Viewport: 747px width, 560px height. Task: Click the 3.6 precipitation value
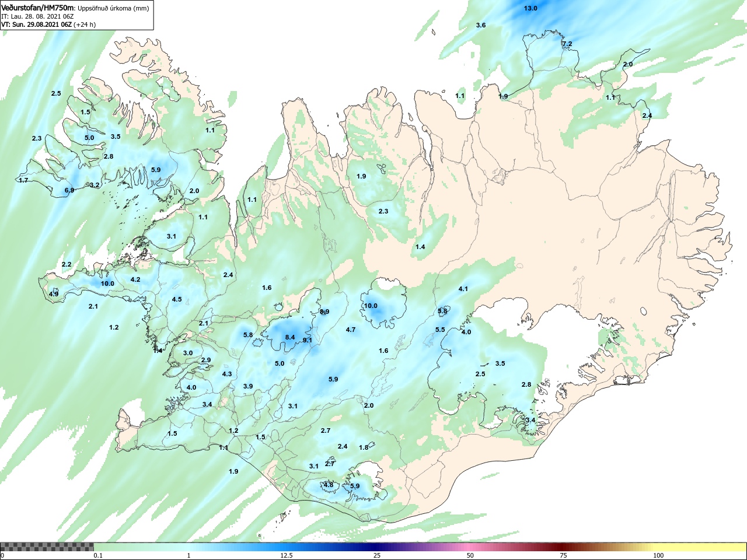pyautogui.click(x=481, y=25)
